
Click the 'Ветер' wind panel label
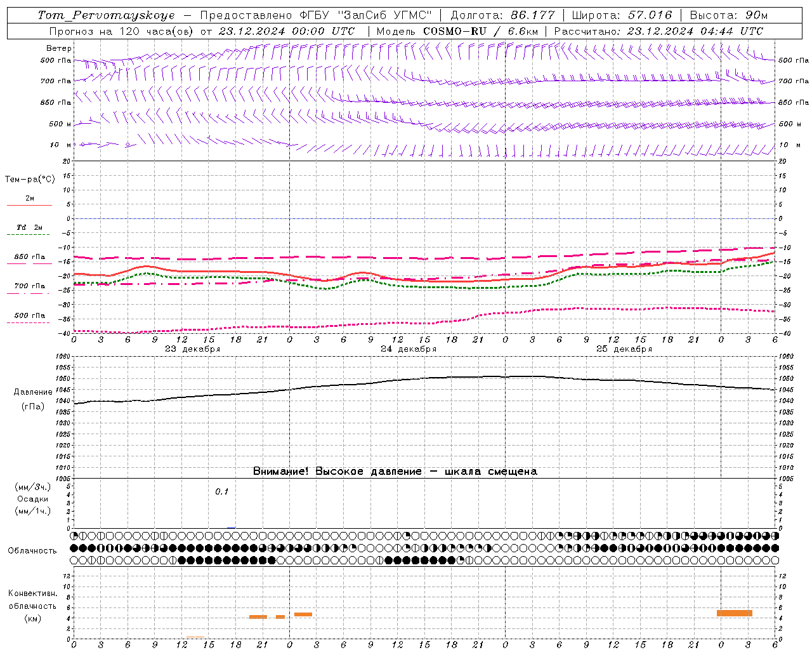pyautogui.click(x=59, y=48)
